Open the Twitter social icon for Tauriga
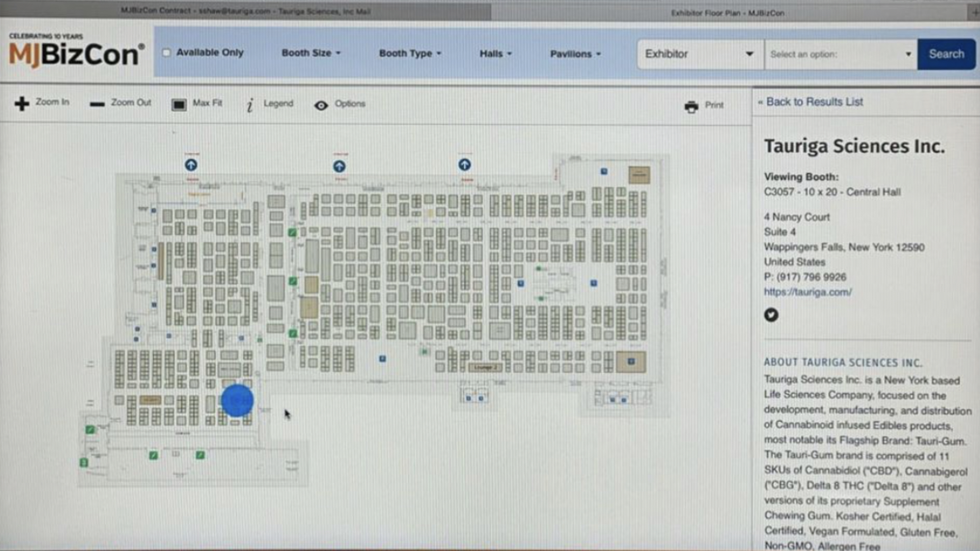 coord(771,315)
